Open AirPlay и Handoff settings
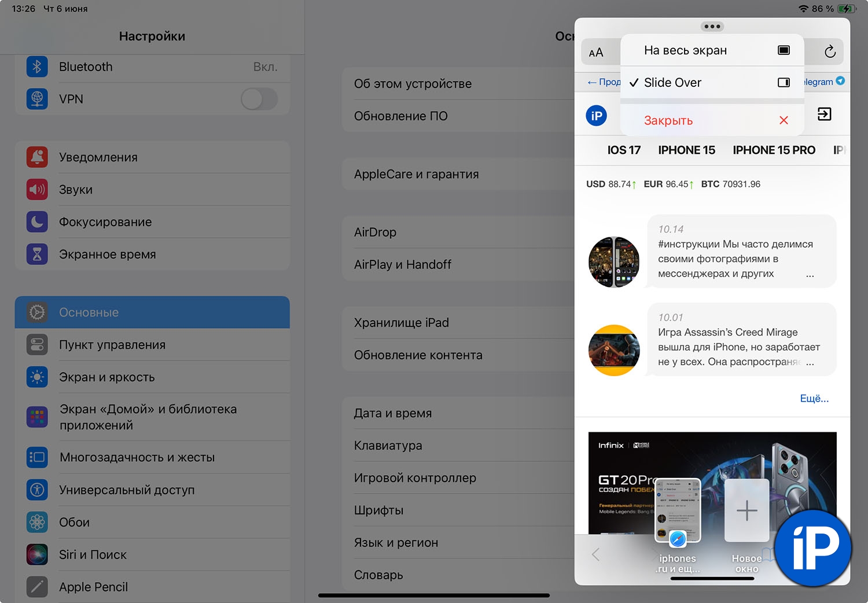The image size is (868, 603). [x=458, y=264]
